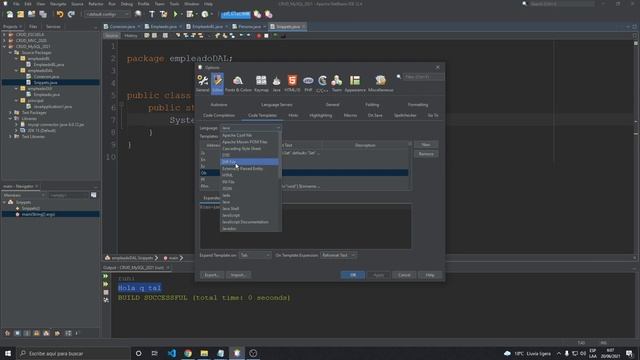The width and height of the screenshot is (640, 360).
Task: Click the stop icon in Output panel
Action: click(106, 292)
